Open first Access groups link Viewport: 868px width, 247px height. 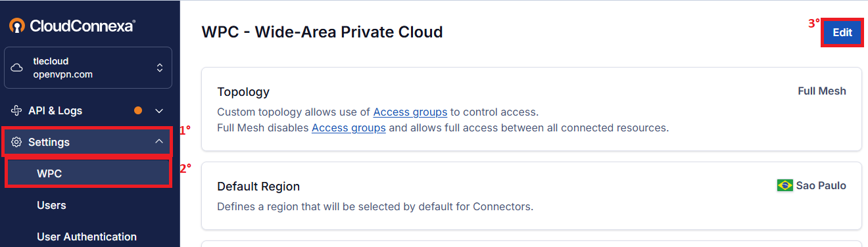(x=410, y=112)
